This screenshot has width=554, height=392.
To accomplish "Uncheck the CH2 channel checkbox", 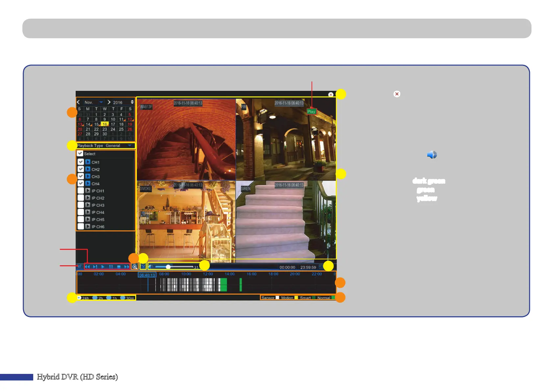I will point(81,169).
